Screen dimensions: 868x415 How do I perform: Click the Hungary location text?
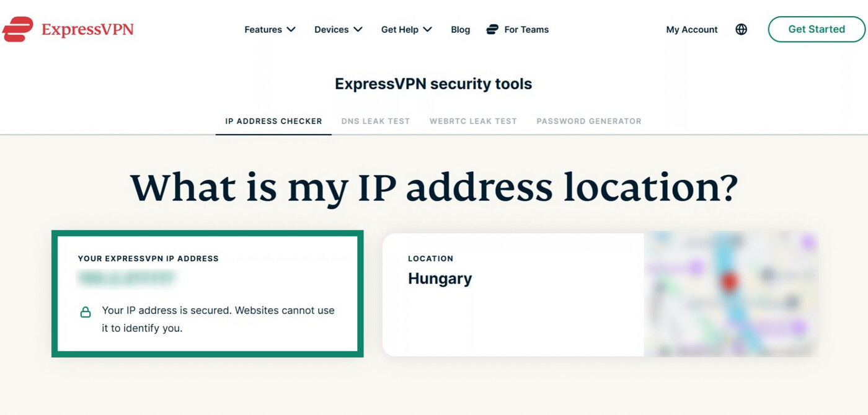coord(440,279)
